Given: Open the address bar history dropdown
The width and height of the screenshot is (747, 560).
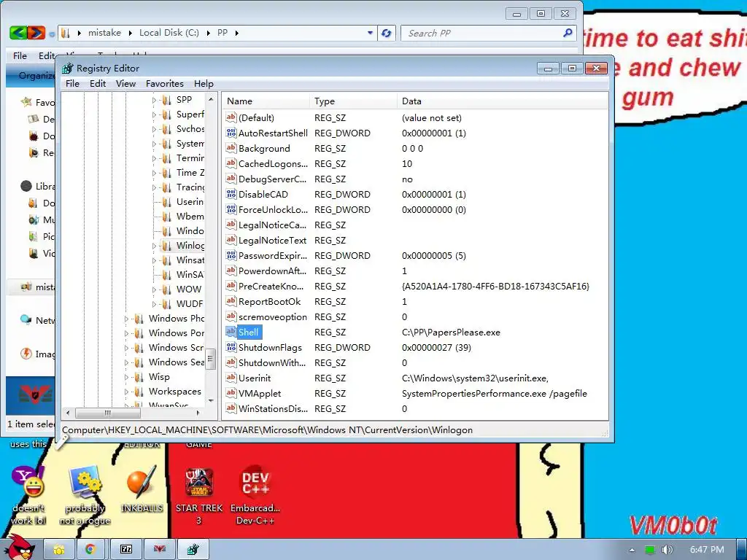Looking at the screenshot, I should 370,33.
